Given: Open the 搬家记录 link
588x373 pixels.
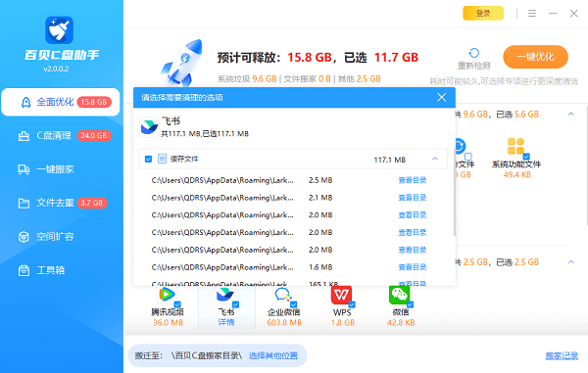Looking at the screenshot, I should click(562, 355).
